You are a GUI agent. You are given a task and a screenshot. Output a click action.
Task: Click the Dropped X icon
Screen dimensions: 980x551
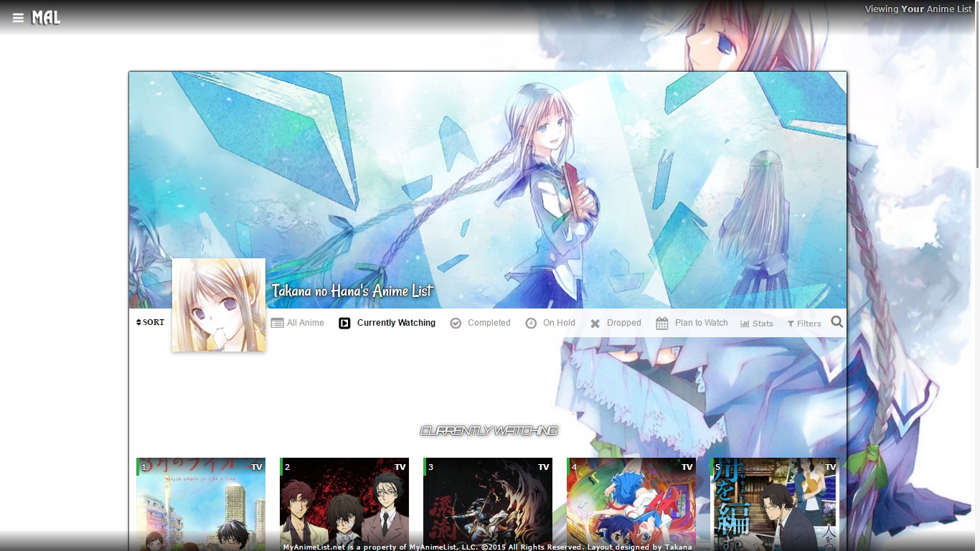pyautogui.click(x=595, y=324)
